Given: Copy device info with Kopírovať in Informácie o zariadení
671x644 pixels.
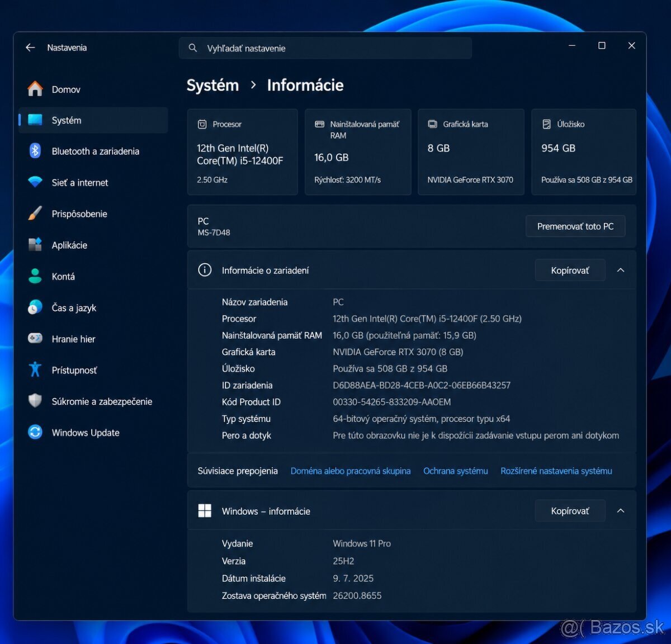Looking at the screenshot, I should click(570, 271).
